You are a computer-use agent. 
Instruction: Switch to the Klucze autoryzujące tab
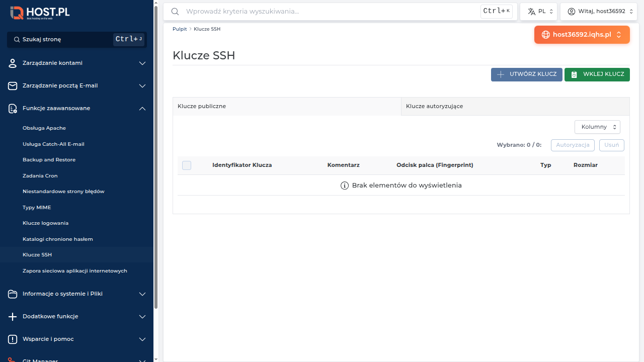click(x=515, y=107)
